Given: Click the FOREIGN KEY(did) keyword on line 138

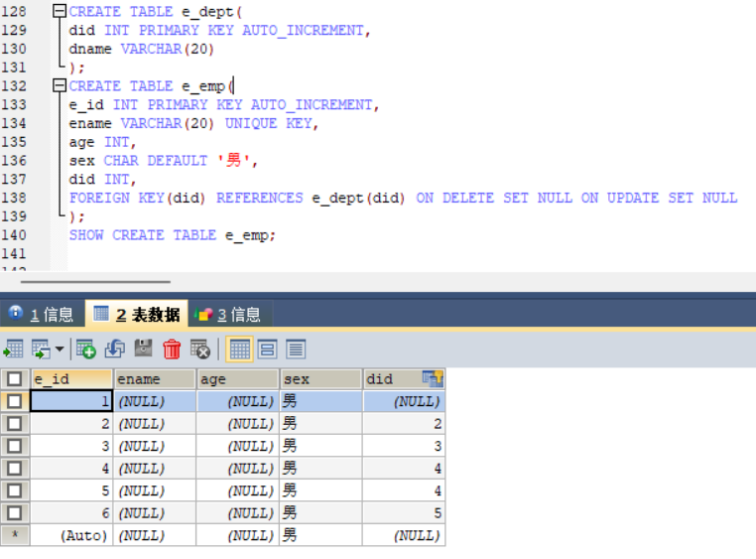Looking at the screenshot, I should pos(138,199).
